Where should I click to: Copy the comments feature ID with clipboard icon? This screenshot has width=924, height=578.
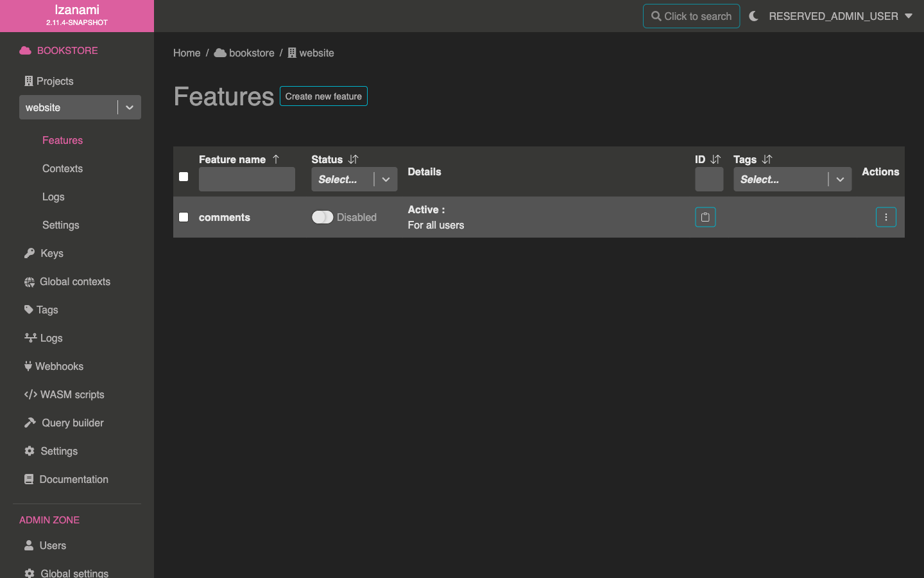(x=705, y=217)
